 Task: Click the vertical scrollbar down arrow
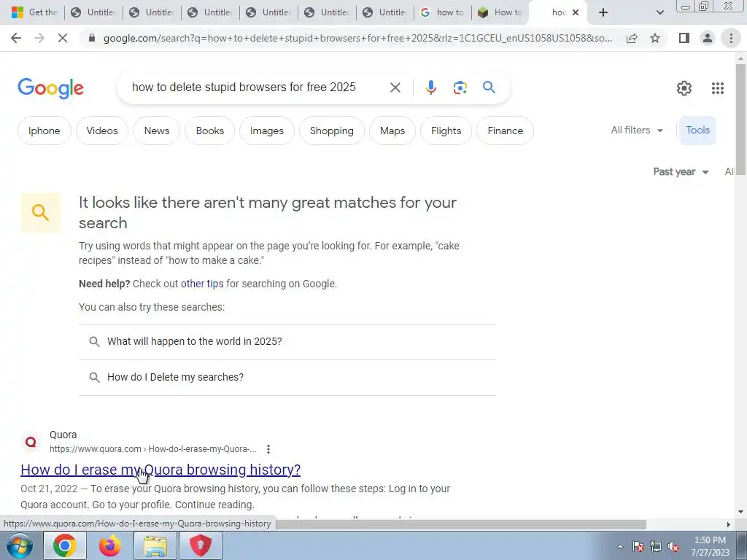coord(740,513)
